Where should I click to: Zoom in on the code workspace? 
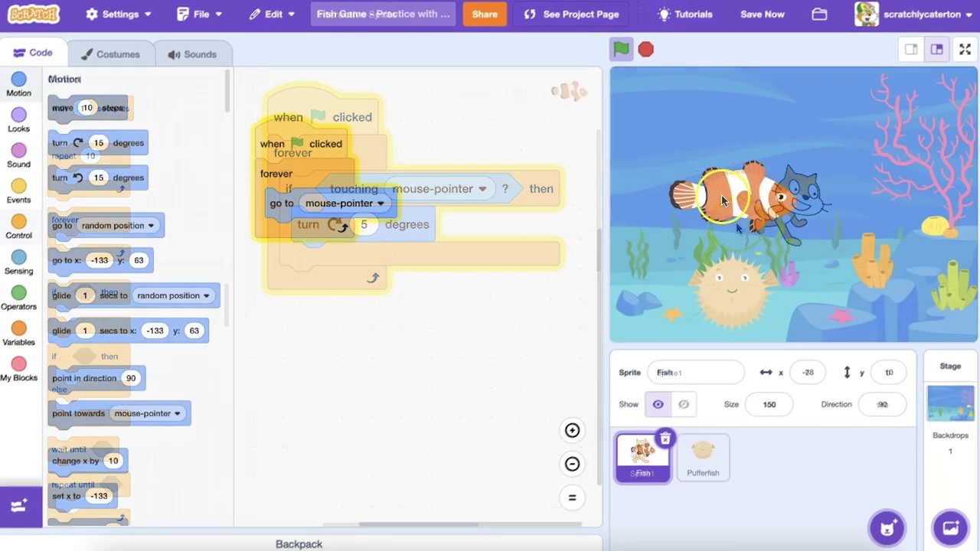[572, 430]
